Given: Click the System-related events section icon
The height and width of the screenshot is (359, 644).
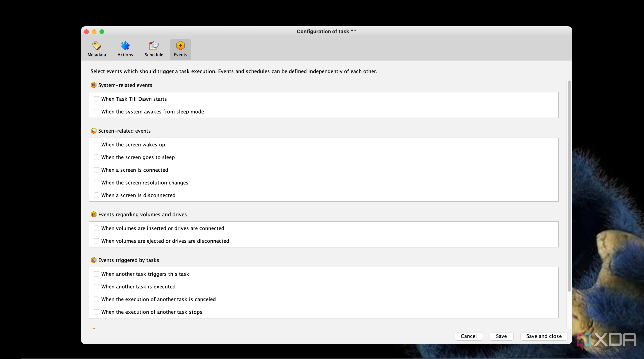Looking at the screenshot, I should pos(94,85).
